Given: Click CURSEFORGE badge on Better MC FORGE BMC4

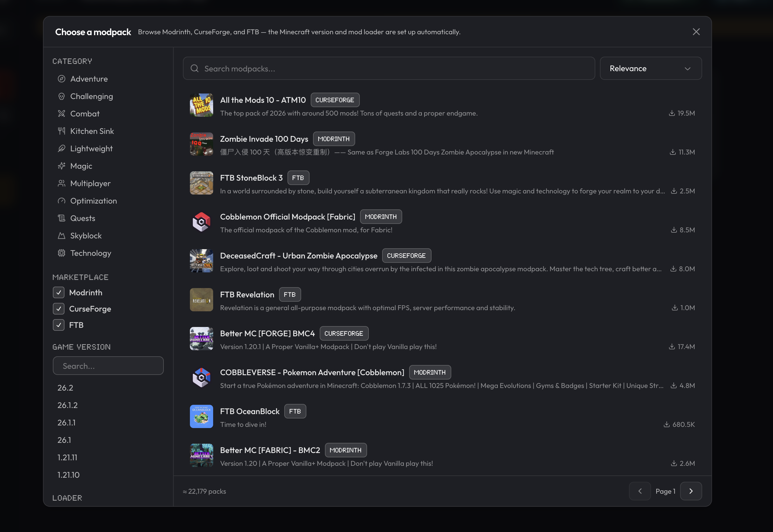Looking at the screenshot, I should (x=344, y=333).
